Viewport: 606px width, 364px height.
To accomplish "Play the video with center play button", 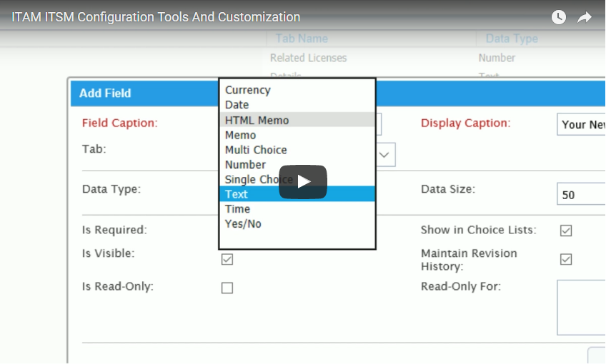I will [x=303, y=182].
